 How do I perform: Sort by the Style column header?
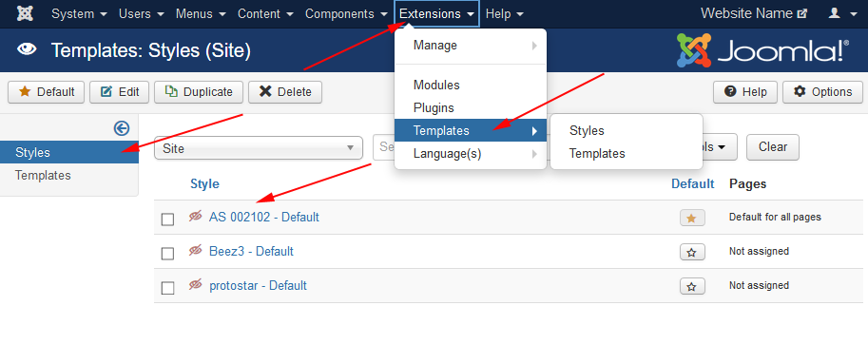point(204,183)
